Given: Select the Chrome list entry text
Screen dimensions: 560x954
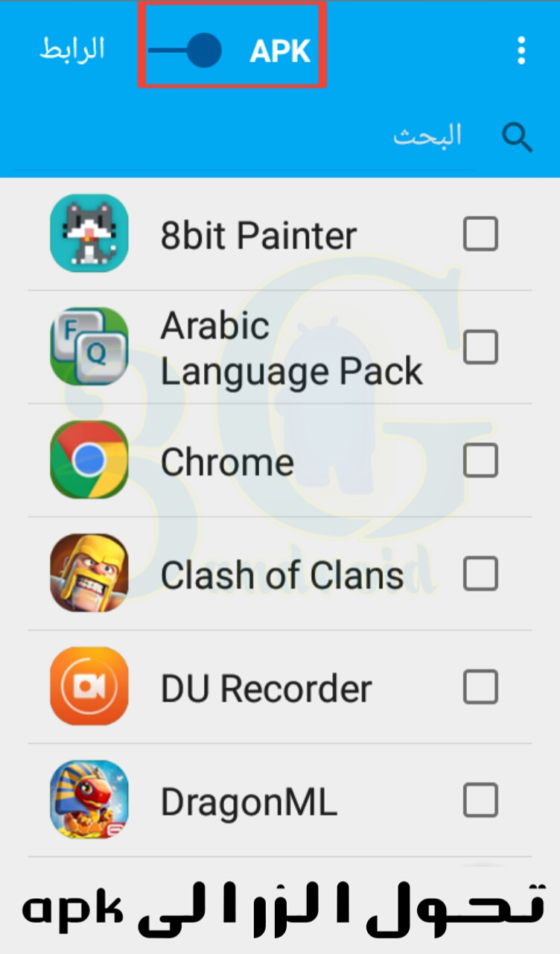Looking at the screenshot, I should coord(227,462).
